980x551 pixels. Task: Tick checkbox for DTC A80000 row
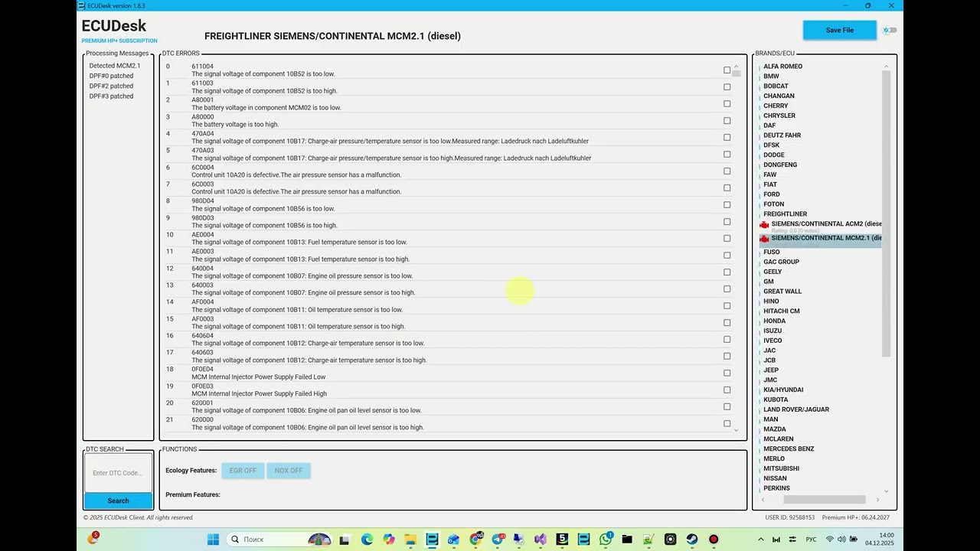tap(727, 121)
